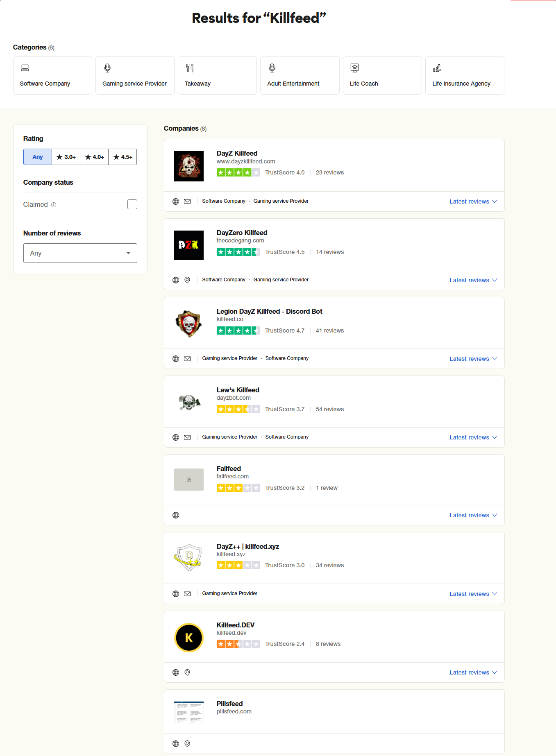This screenshot has height=756, width=556.
Task: Click the envelope icon in Law's Killfeed card
Action: click(x=187, y=437)
